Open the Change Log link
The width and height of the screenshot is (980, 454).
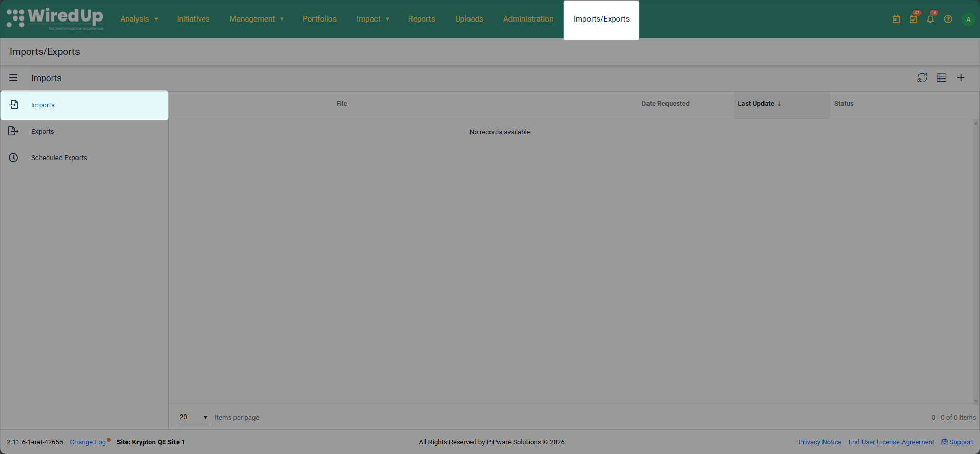[x=88, y=442]
